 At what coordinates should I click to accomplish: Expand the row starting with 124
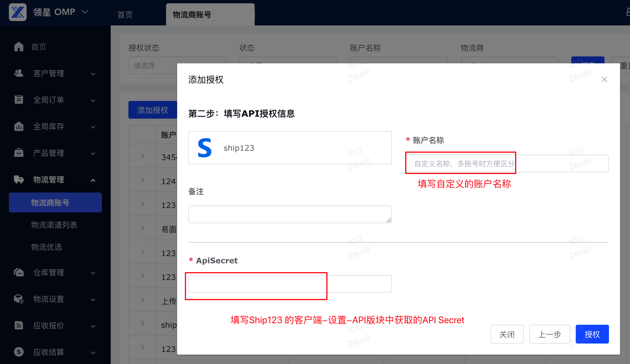coord(143,180)
